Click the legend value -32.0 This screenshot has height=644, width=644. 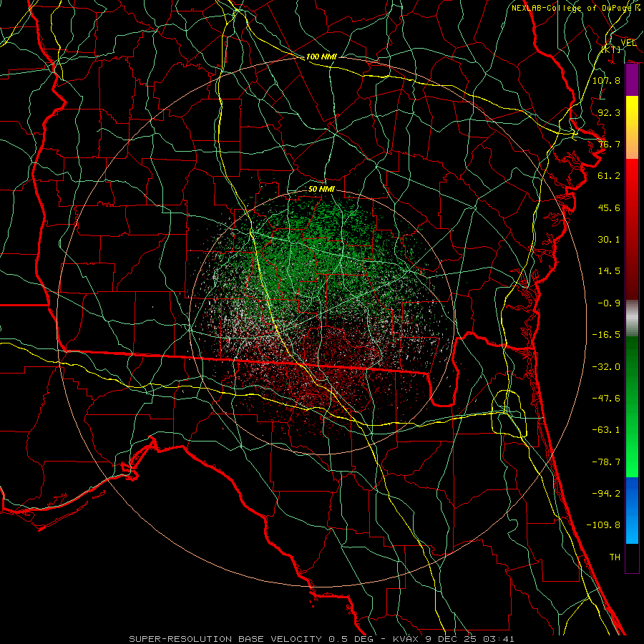(606, 367)
